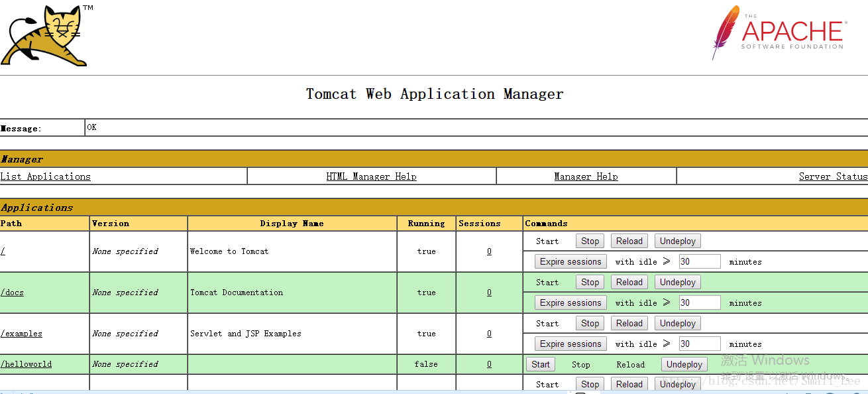The width and height of the screenshot is (868, 394).
Task: Undeploy the /examples application
Action: point(678,324)
